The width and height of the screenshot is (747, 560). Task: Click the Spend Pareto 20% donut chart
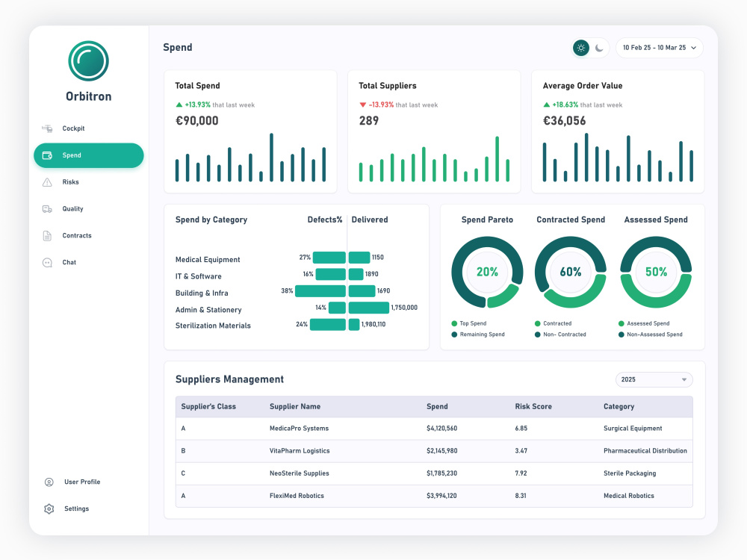pos(487,273)
